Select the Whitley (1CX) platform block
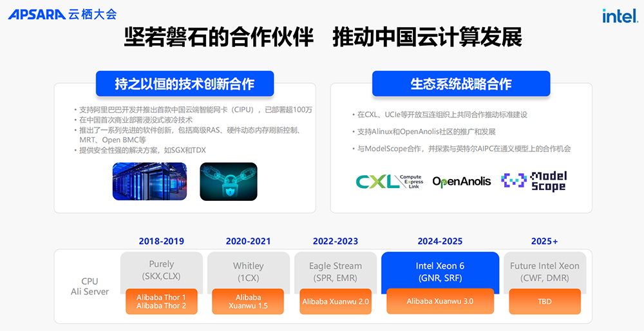This screenshot has width=644, height=331. pyautogui.click(x=248, y=270)
